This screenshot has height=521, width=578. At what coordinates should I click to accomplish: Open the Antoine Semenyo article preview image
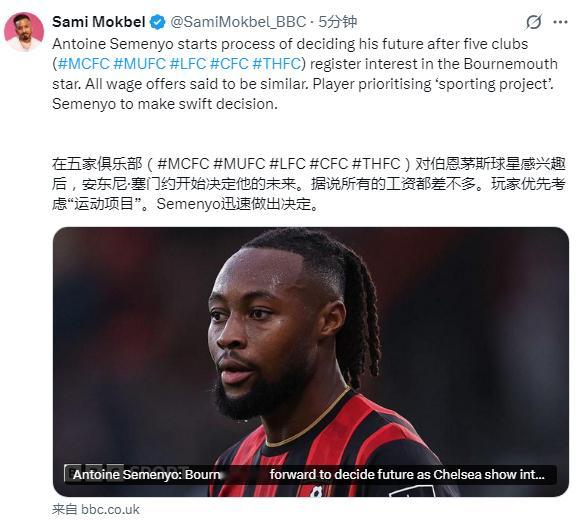[311, 362]
